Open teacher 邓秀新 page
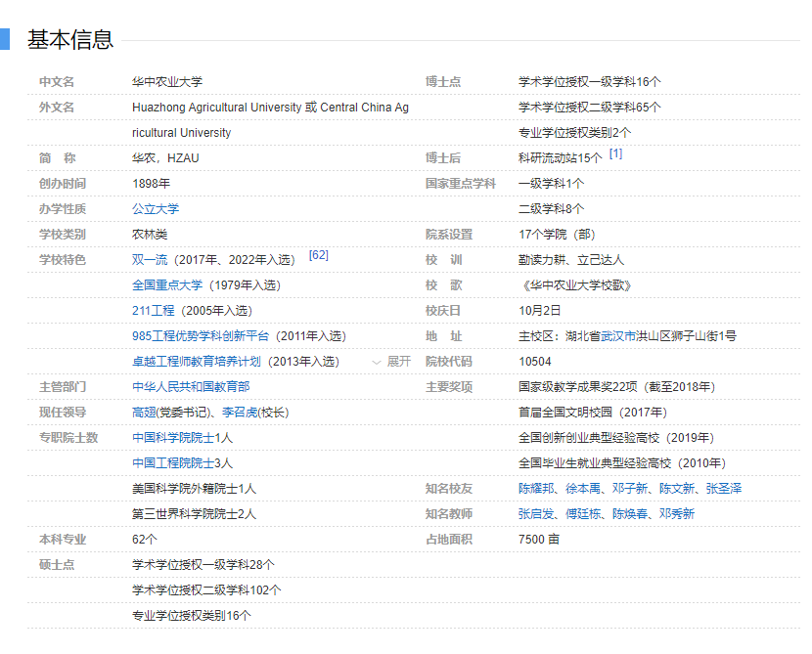This screenshot has height=654, width=812. 677,514
